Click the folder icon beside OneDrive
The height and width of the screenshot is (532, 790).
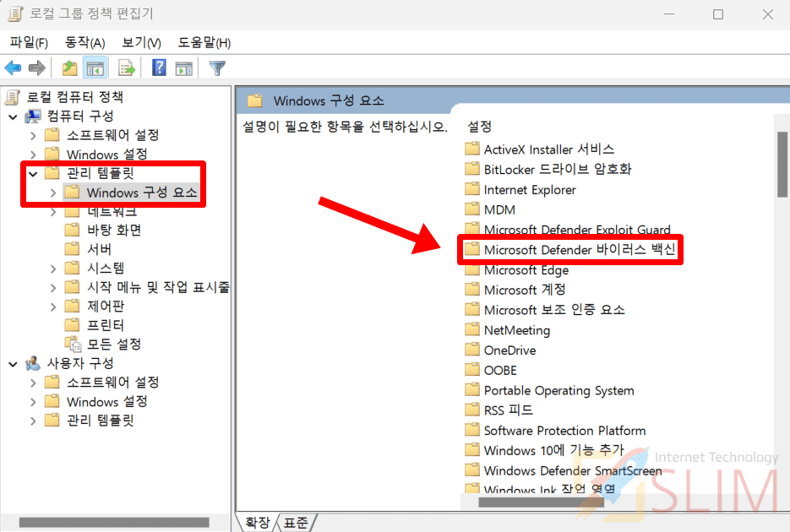coord(472,350)
